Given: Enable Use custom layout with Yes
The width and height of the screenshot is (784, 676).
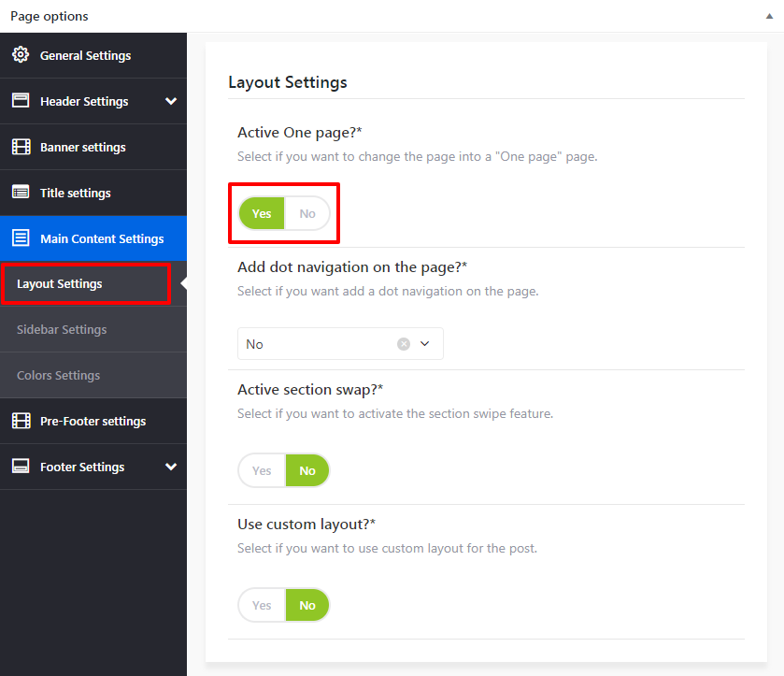Looking at the screenshot, I should (x=262, y=605).
